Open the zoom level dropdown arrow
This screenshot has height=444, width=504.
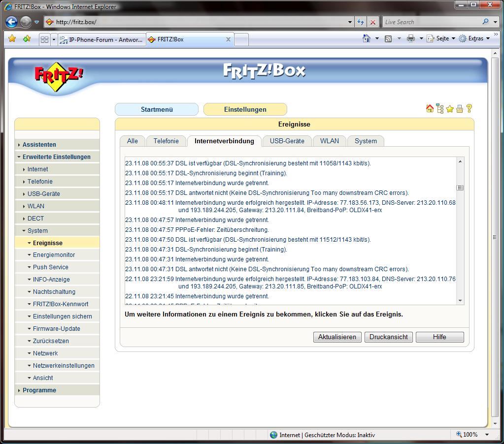[487, 434]
